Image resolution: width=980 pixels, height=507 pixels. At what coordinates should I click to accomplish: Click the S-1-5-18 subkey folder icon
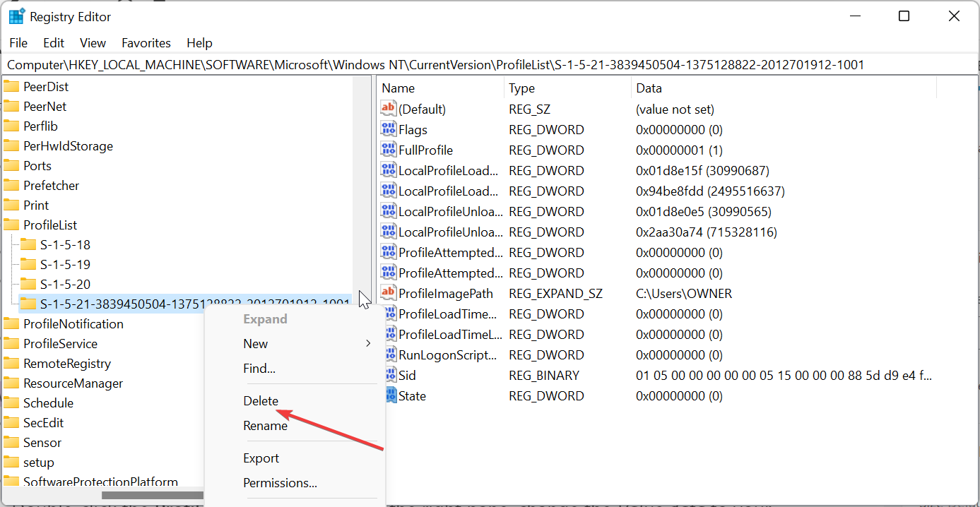[x=28, y=245]
